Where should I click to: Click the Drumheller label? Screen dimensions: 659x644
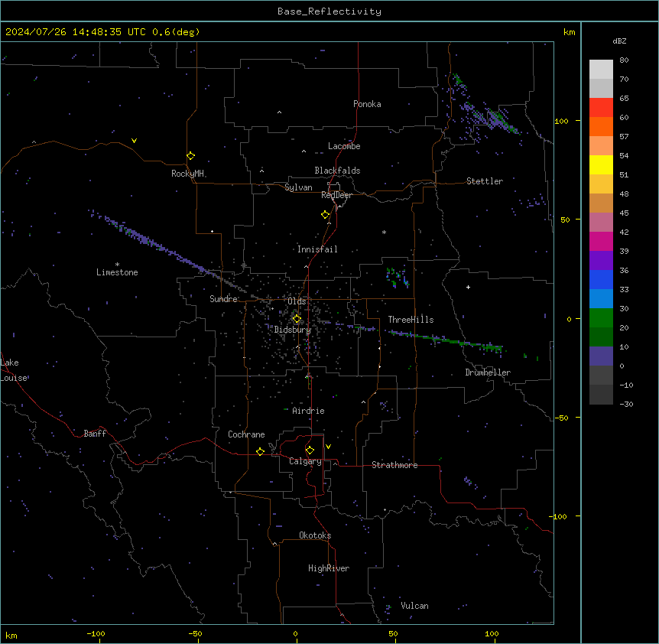(x=488, y=372)
